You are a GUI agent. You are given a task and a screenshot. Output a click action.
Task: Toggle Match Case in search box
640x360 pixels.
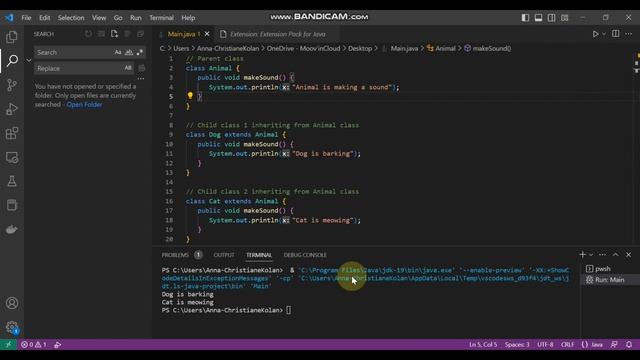(118, 52)
